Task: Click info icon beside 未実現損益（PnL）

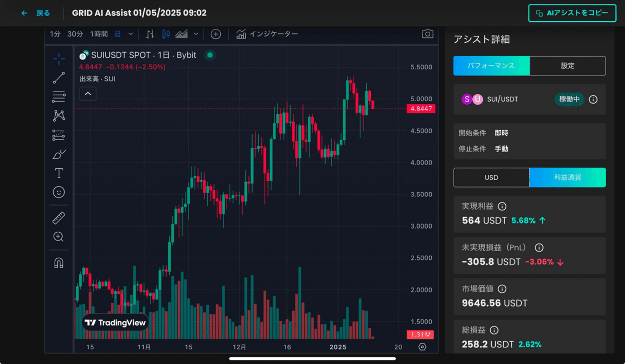Action: pyautogui.click(x=539, y=247)
